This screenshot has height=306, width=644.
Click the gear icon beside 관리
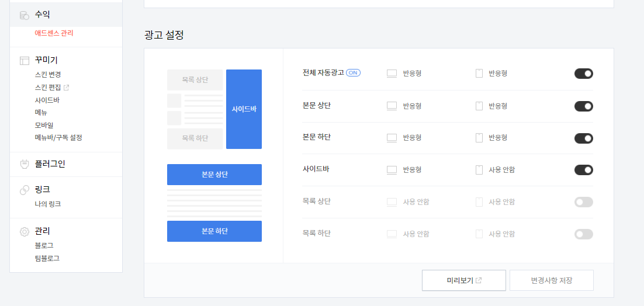tap(24, 232)
